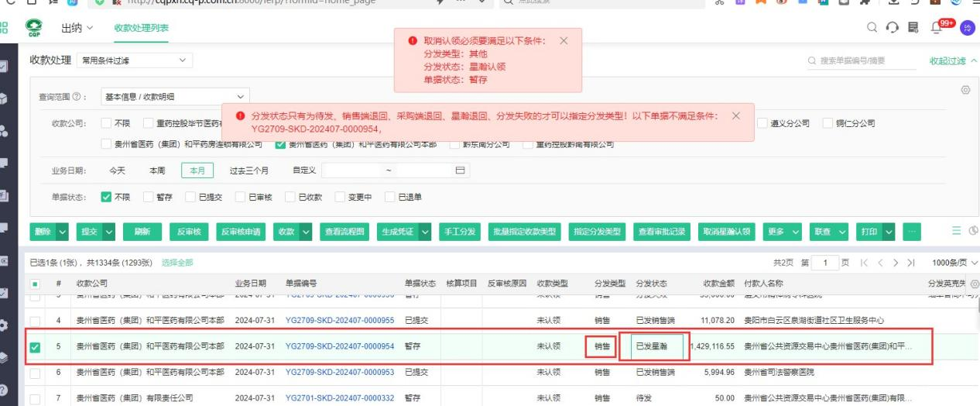Check the 已退单 status checkbox
Image resolution: width=980 pixels, height=406 pixels.
pos(390,197)
